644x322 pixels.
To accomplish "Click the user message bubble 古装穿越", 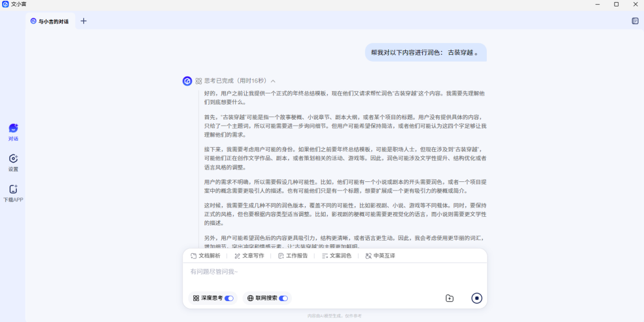I will point(426,53).
